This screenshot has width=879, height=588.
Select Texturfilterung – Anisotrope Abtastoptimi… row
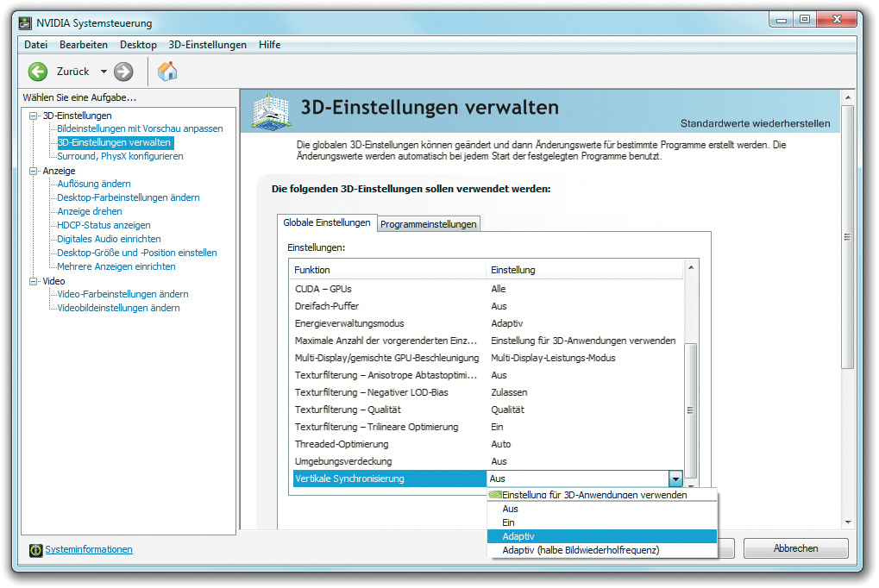[487, 376]
